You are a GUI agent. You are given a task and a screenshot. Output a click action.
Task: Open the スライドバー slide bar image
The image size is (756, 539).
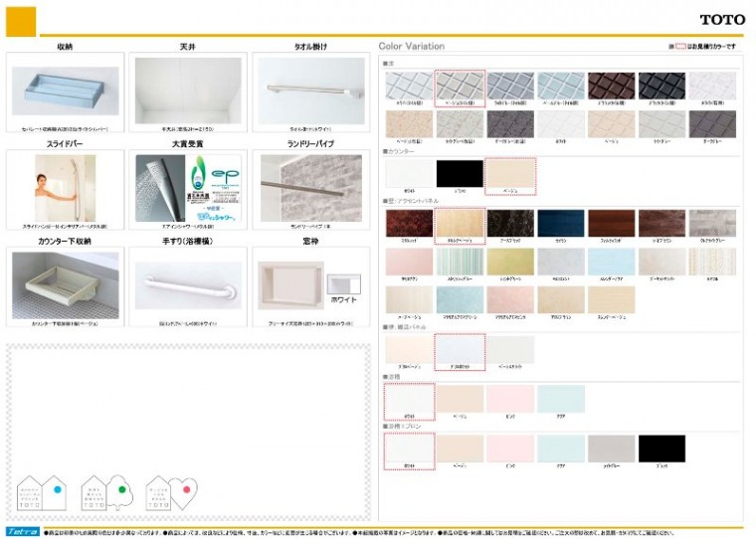point(65,188)
